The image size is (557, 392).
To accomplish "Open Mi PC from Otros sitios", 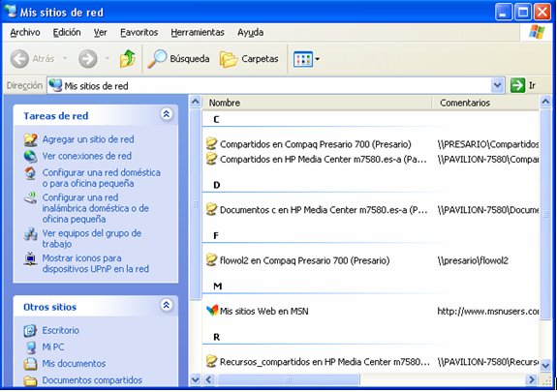I will pyautogui.click(x=53, y=347).
